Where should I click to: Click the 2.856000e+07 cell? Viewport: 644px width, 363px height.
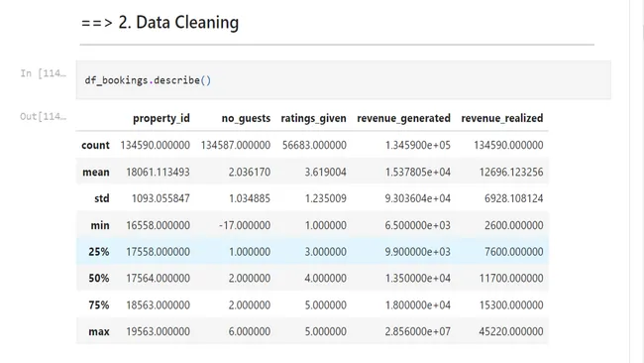pos(418,331)
